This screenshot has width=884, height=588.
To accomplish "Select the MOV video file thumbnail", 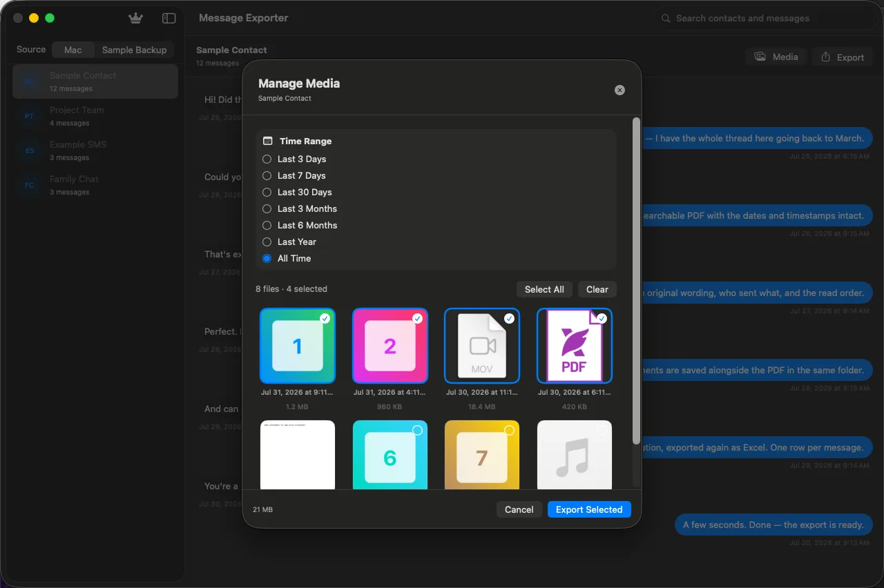I will (482, 346).
